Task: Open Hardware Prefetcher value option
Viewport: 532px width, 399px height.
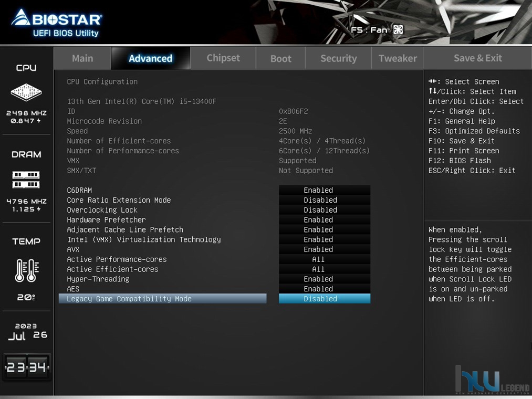Action: 325,219
